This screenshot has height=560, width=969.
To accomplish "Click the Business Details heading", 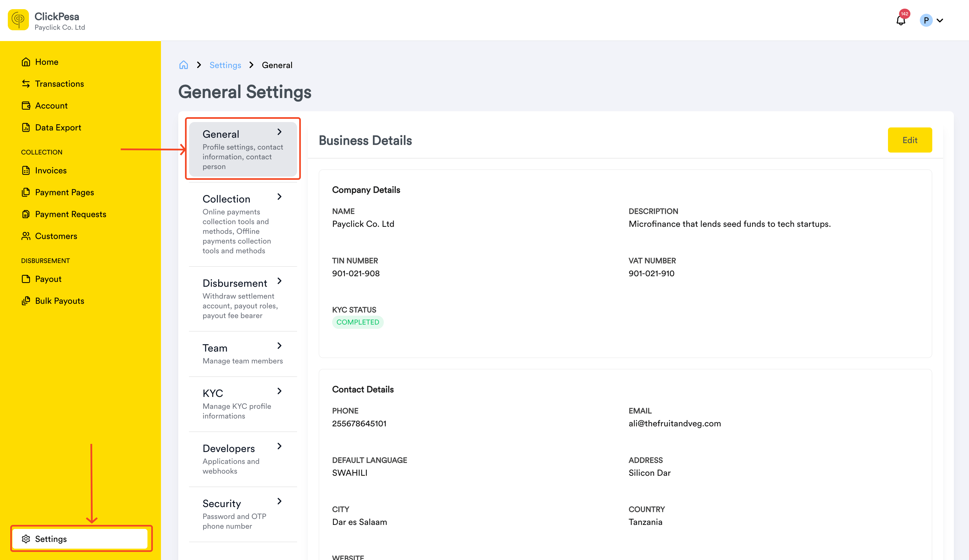I will point(365,141).
